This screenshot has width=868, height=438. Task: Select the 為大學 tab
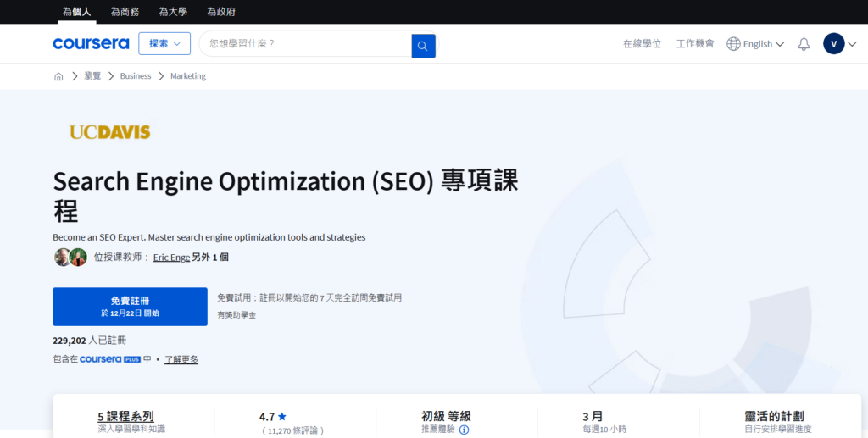(173, 12)
